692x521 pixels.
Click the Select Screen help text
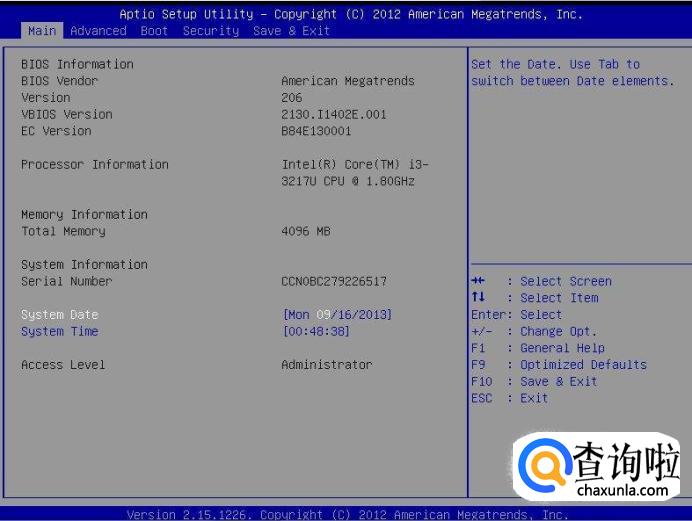point(566,281)
